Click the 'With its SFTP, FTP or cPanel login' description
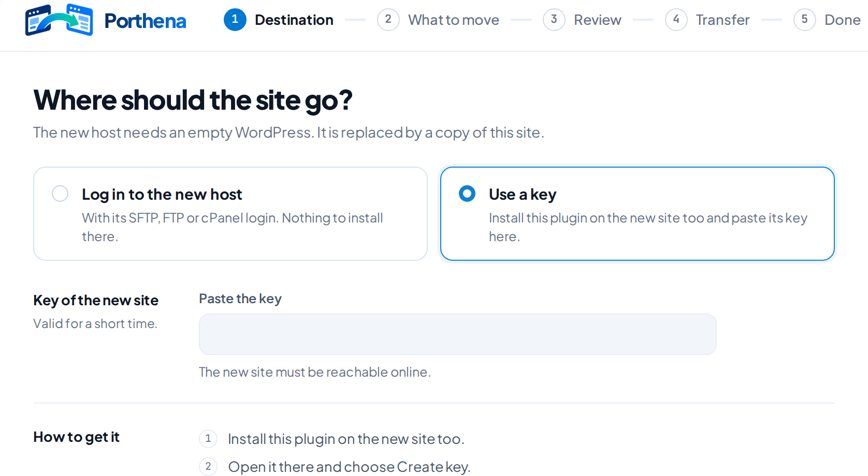 click(233, 227)
